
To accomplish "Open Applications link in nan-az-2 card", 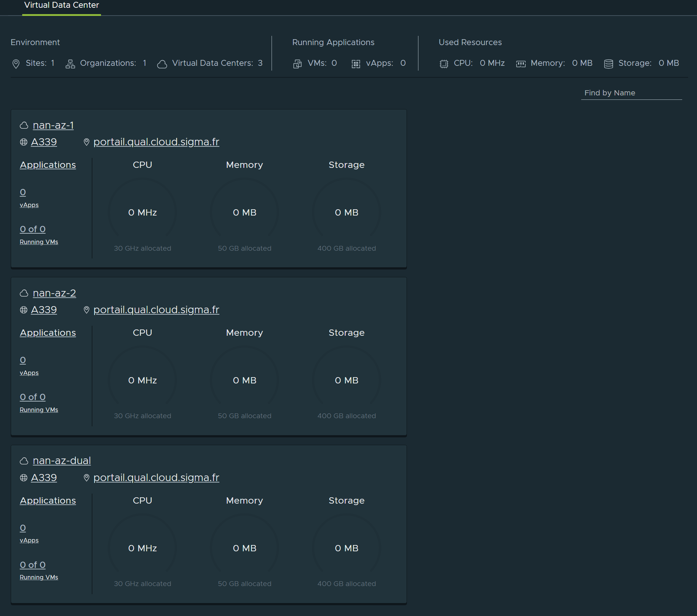I will (x=48, y=333).
